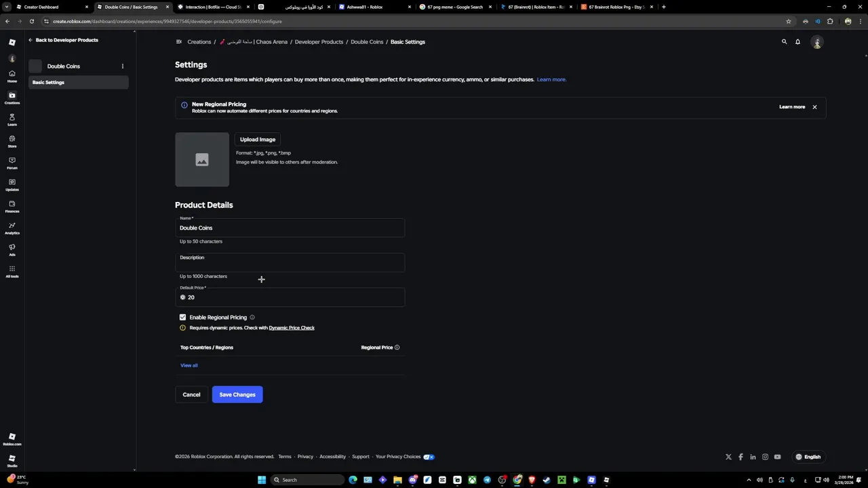The image size is (868, 488).
Task: Open Roblox LinkedIn footer link
Action: coord(753,457)
